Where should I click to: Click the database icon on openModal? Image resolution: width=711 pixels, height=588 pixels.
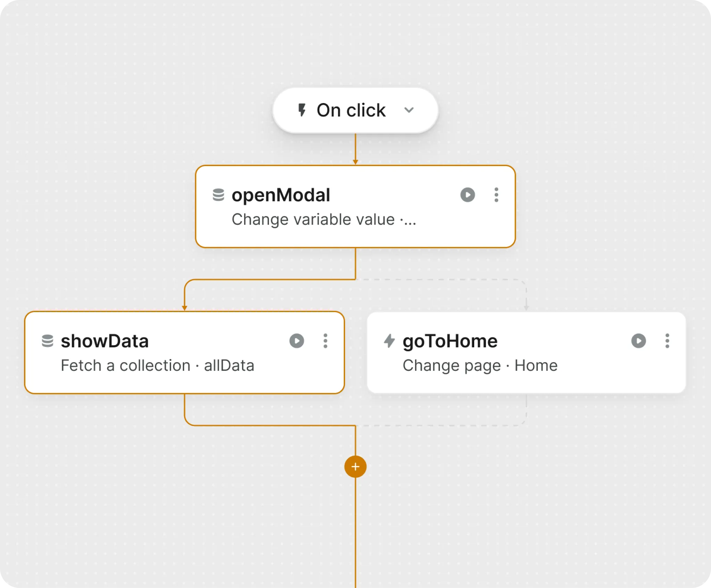(218, 195)
